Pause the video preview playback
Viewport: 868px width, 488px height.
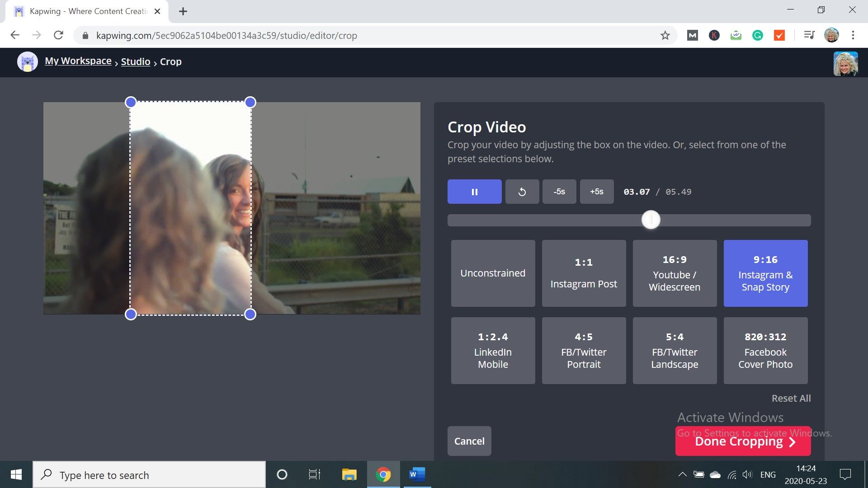pyautogui.click(x=474, y=192)
